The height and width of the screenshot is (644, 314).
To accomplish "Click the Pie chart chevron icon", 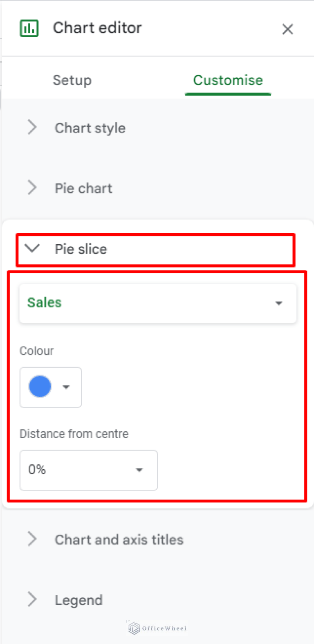I will tap(32, 188).
